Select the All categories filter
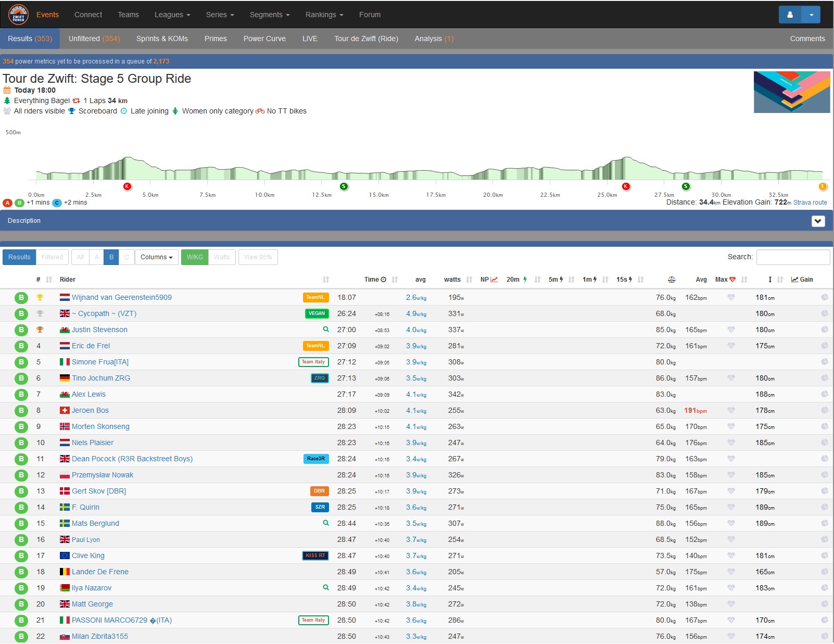834x644 pixels. click(x=80, y=257)
